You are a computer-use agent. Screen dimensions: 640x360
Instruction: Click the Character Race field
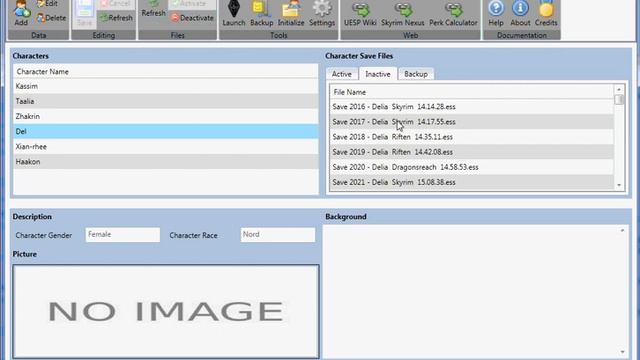278,235
